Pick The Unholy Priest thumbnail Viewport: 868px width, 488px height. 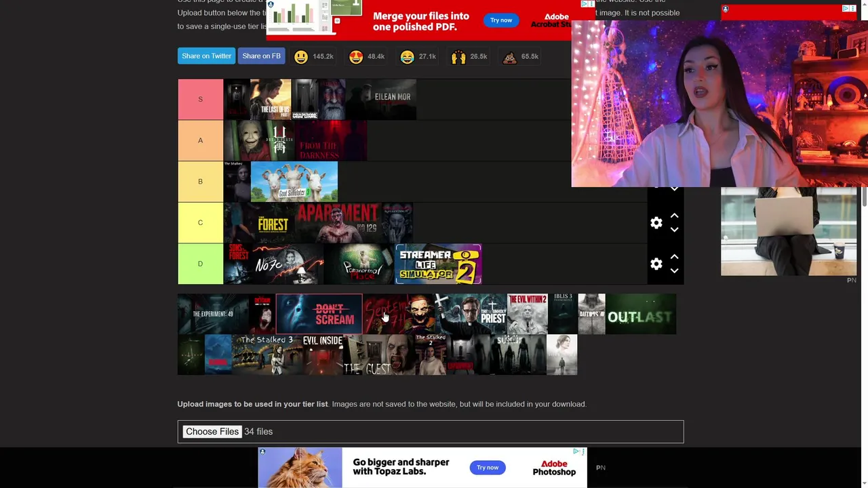point(471,314)
